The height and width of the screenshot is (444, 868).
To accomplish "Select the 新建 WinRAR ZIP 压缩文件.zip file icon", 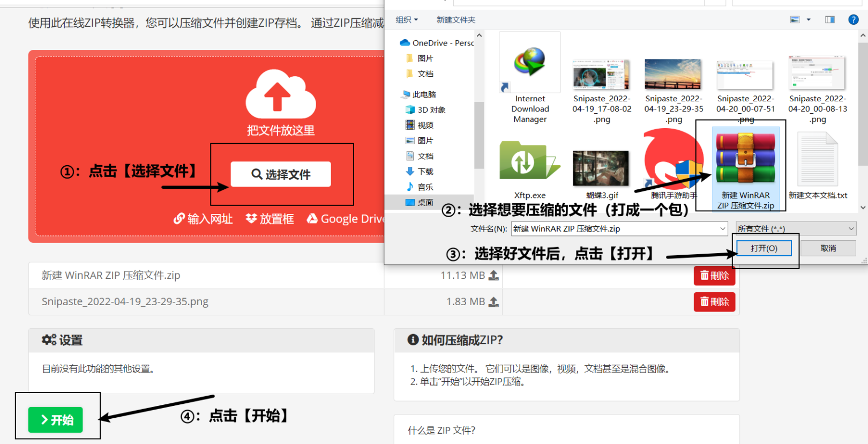I will [745, 159].
